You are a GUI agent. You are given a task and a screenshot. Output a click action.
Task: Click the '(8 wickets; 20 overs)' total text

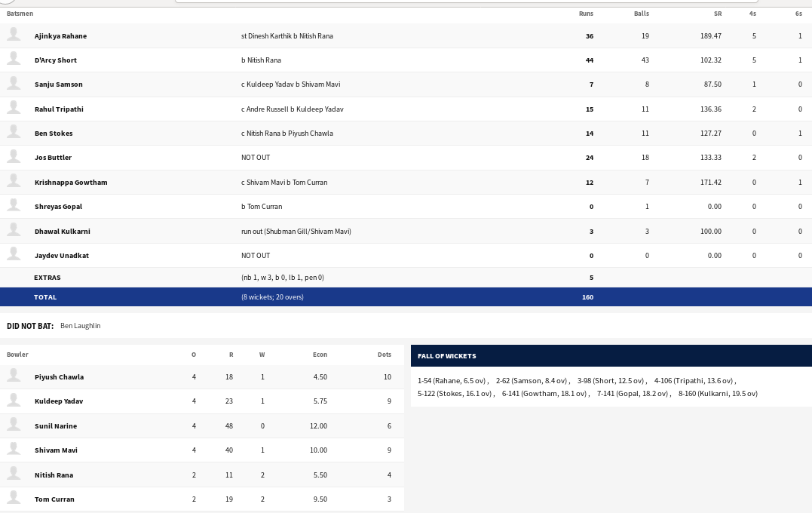272,297
